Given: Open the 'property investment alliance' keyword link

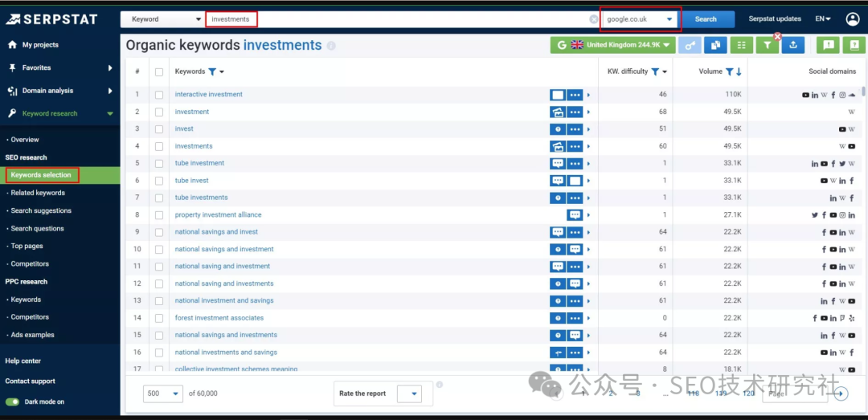Looking at the screenshot, I should tap(218, 215).
